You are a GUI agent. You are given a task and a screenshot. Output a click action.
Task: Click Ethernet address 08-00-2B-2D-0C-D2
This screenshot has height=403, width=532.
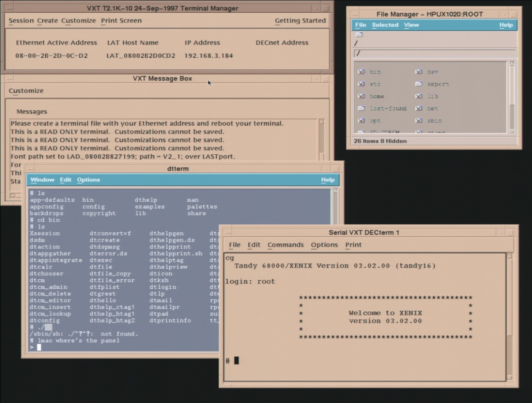(x=51, y=56)
